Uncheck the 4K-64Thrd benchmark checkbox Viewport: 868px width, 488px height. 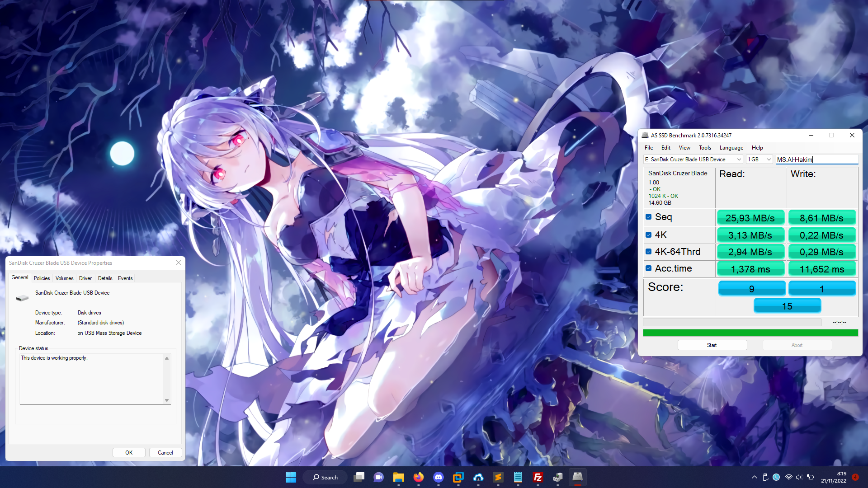648,252
